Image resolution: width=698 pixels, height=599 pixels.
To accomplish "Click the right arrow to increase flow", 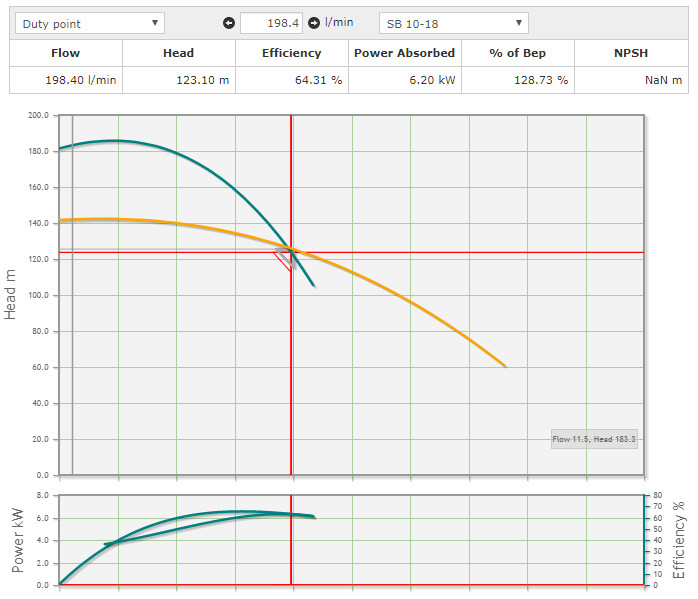I will 313,23.
